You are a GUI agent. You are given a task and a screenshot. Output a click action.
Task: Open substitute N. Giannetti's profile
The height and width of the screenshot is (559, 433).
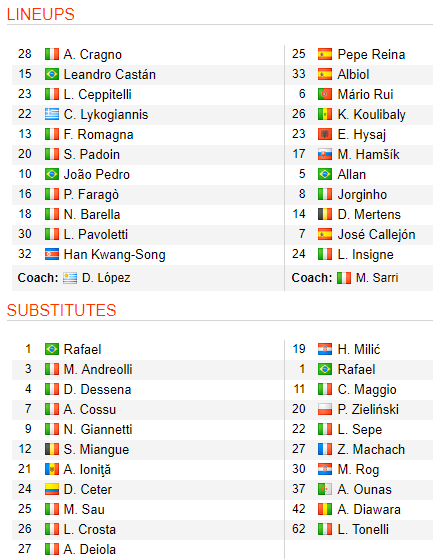coord(98,429)
